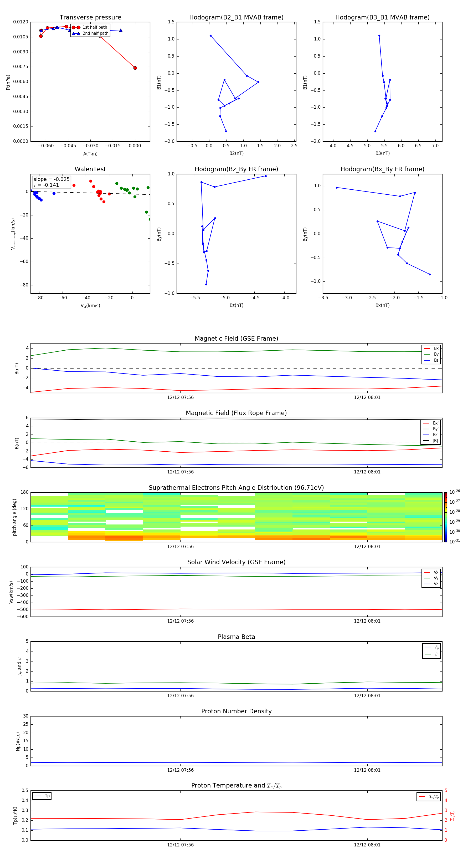Click the 'Plasma Beta' panel title
This screenshot has height=868, width=473.
(x=236, y=637)
